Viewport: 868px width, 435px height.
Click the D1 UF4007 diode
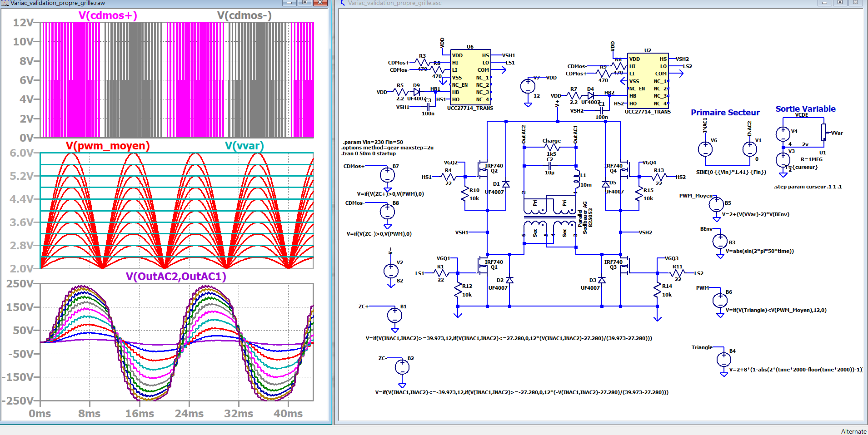pos(506,184)
